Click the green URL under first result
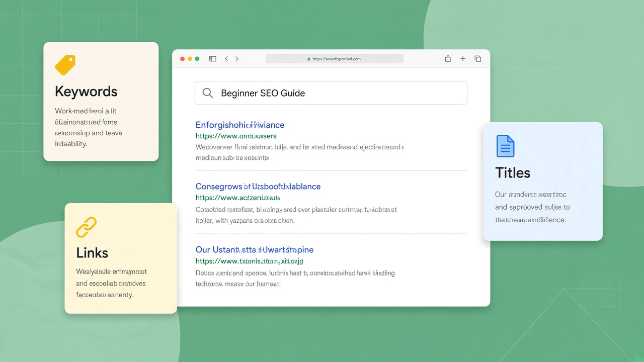644x362 pixels. pyautogui.click(x=236, y=136)
